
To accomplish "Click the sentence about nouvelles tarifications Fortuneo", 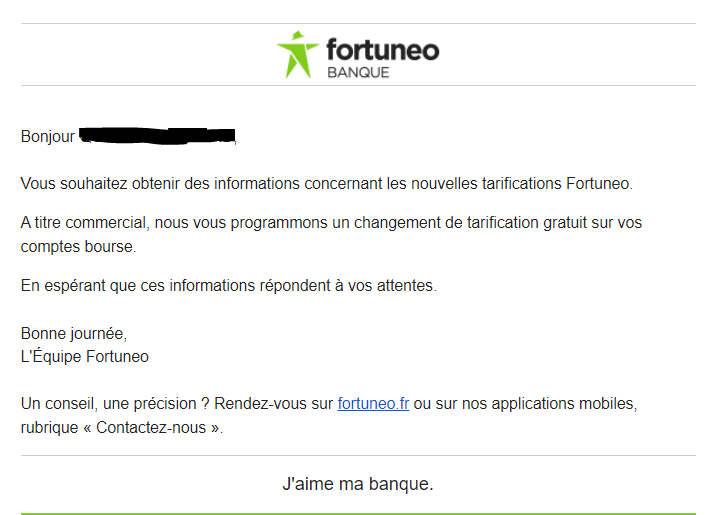I will tap(326, 183).
